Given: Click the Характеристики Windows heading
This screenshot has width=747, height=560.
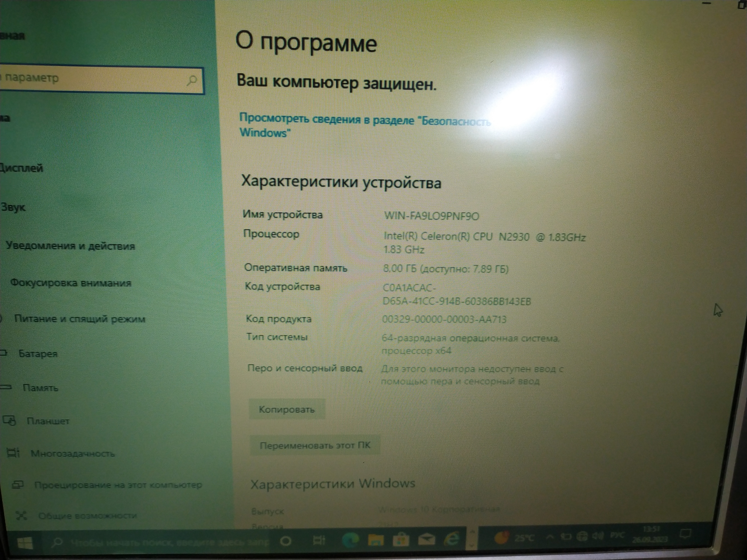Looking at the screenshot, I should (333, 484).
